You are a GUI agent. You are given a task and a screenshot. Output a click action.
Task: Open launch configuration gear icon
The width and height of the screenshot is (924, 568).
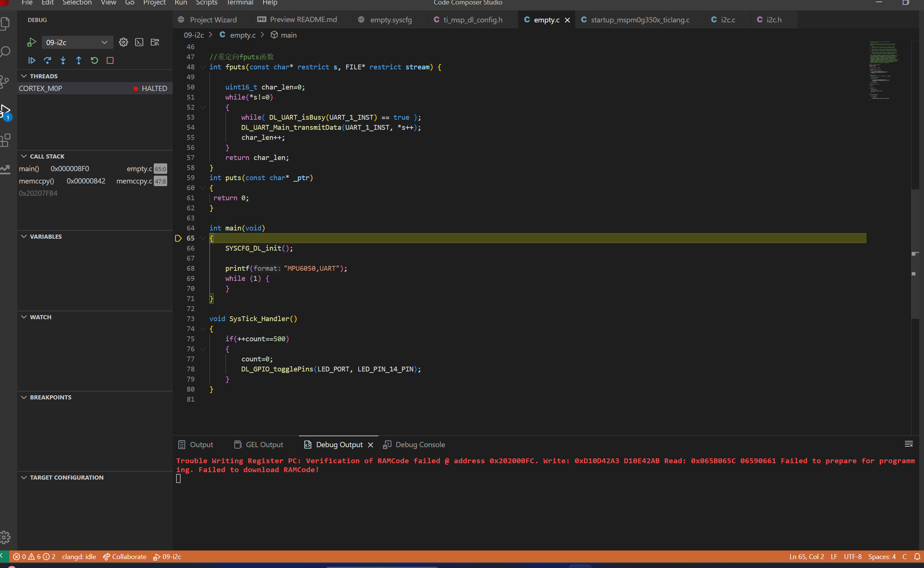click(123, 42)
